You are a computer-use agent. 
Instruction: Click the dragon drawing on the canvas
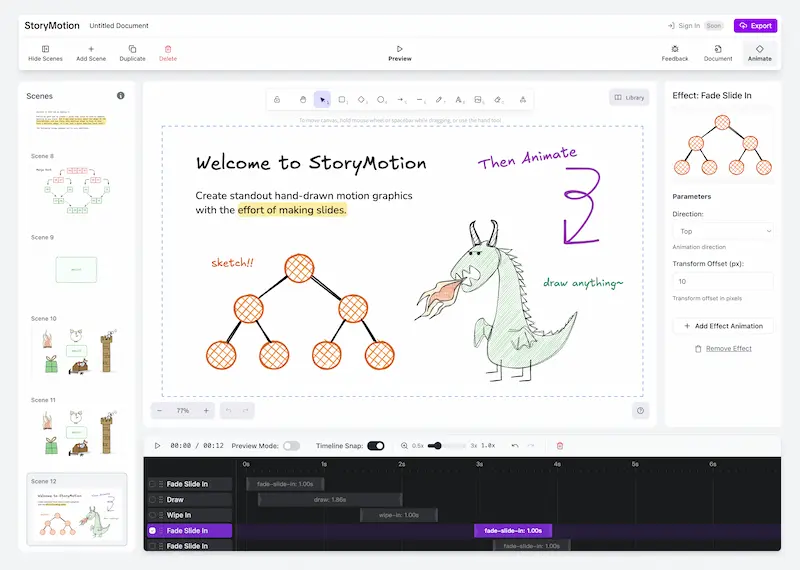click(497, 301)
